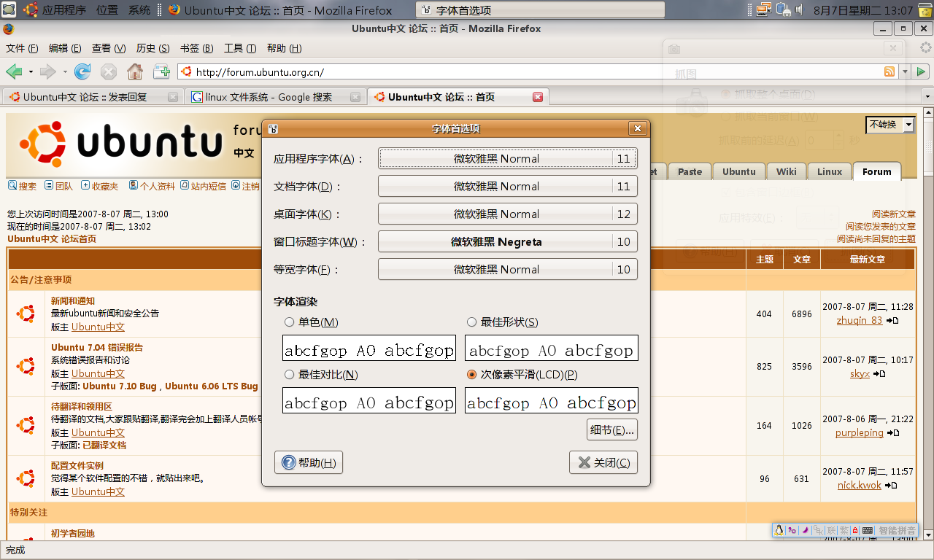Click the Stop loading icon in Firefox
The width and height of the screenshot is (934, 560).
click(x=109, y=71)
